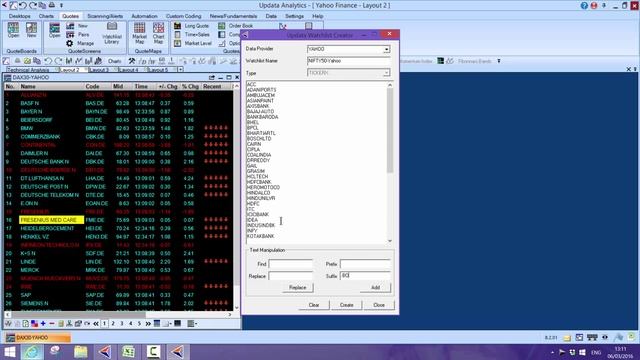The height and width of the screenshot is (360, 640).
Task: Open the Desktops menu
Action: [20, 16]
